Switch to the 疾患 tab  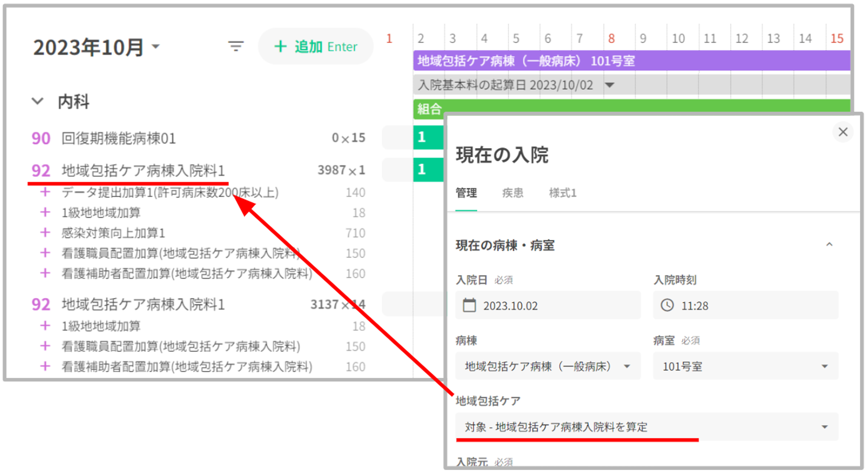click(x=512, y=193)
